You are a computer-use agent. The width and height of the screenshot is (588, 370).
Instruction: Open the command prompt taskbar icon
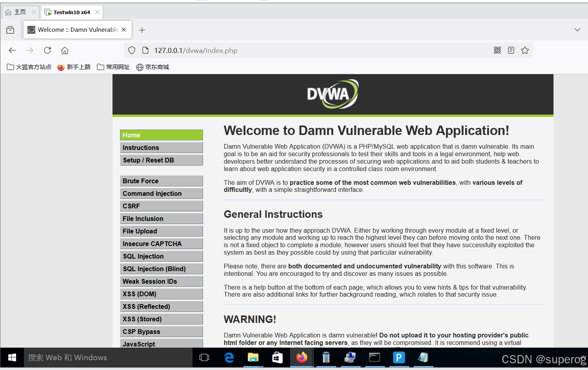(x=374, y=357)
